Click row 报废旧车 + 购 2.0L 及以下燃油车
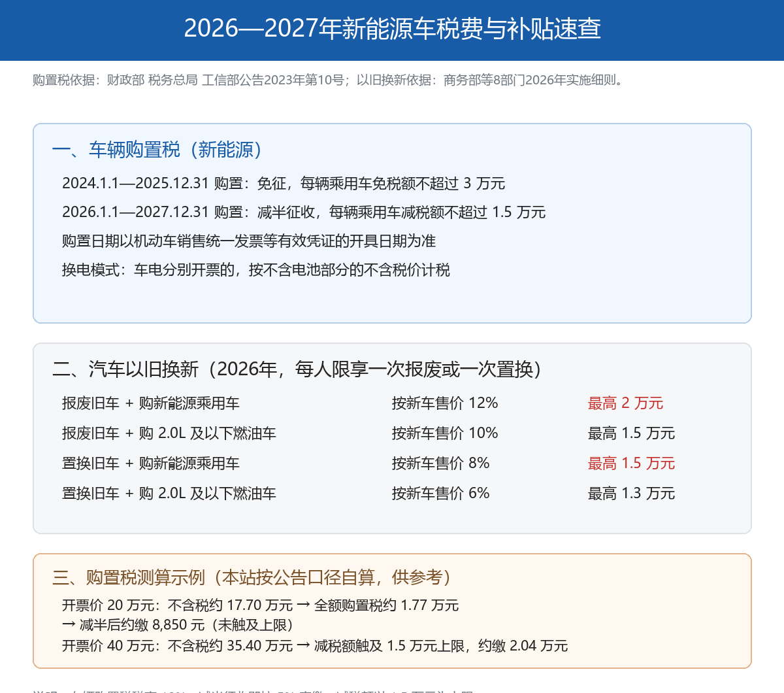 click(169, 433)
